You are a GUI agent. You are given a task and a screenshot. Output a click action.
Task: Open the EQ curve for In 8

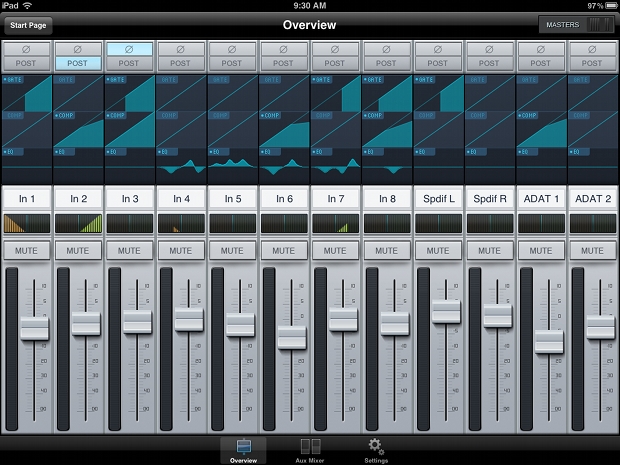[387, 166]
